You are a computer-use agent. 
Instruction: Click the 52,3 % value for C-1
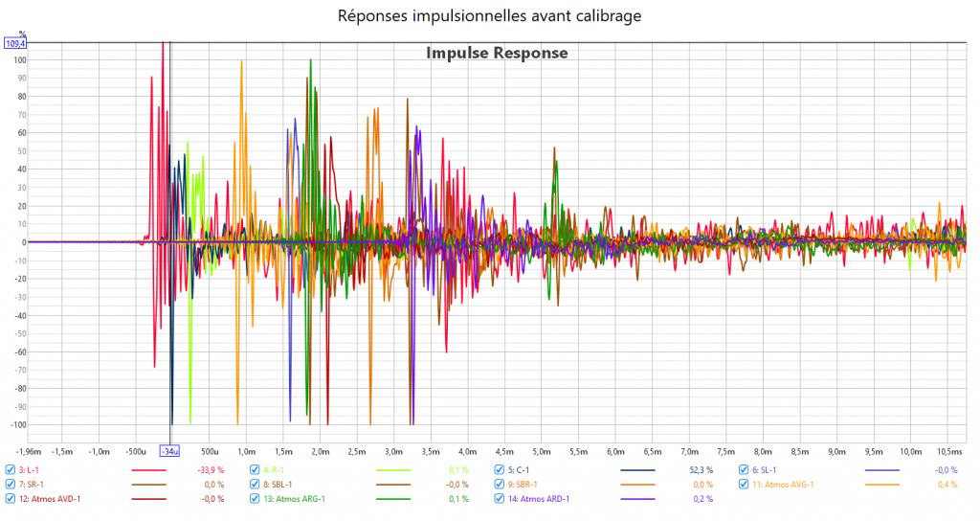pos(702,470)
